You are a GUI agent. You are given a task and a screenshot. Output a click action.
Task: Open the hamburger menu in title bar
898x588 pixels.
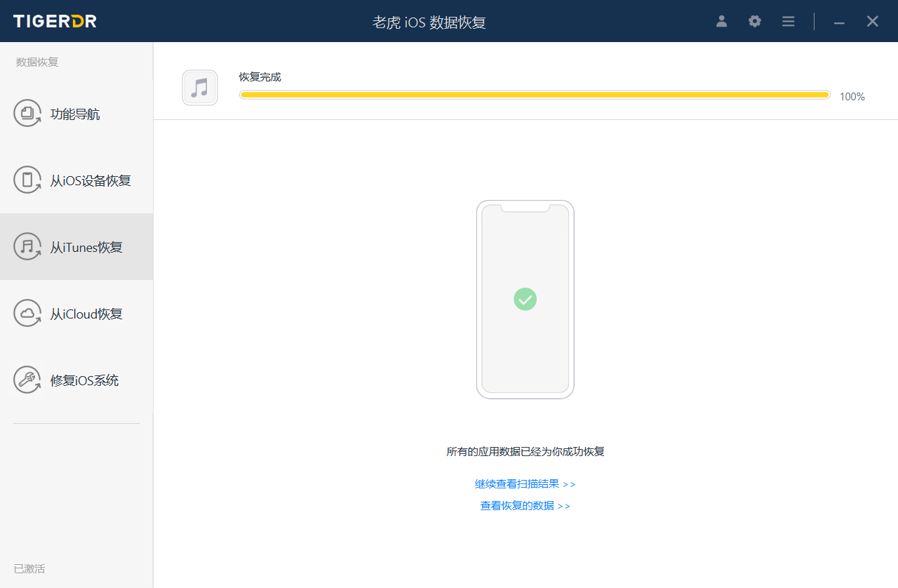(789, 21)
